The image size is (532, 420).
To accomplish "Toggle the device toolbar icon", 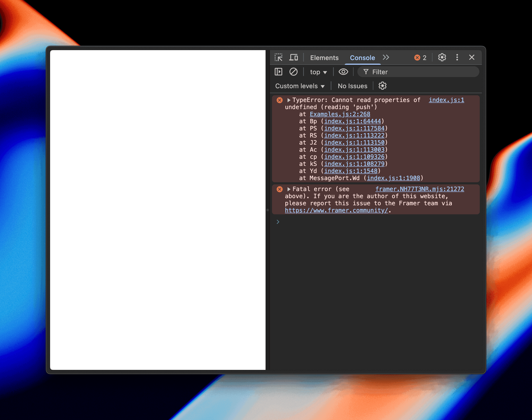I will click(293, 57).
